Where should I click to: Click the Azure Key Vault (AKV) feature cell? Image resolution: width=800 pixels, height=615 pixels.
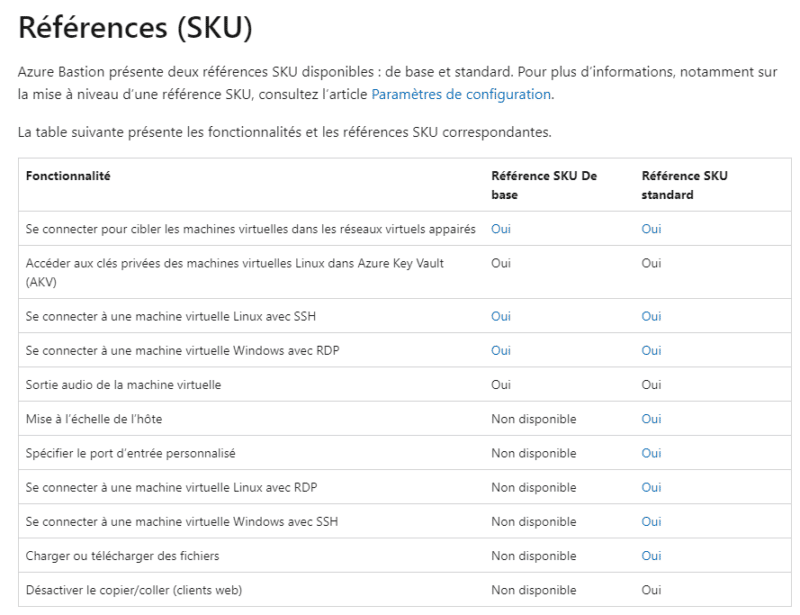(x=234, y=271)
